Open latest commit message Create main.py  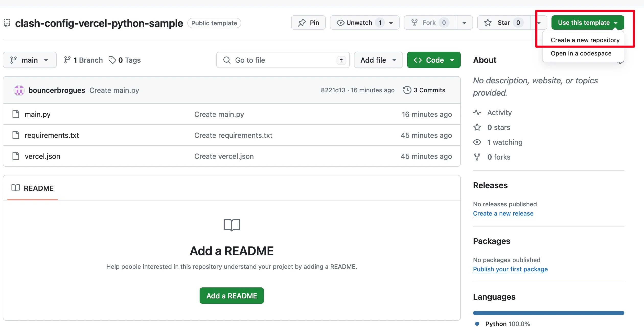114,90
